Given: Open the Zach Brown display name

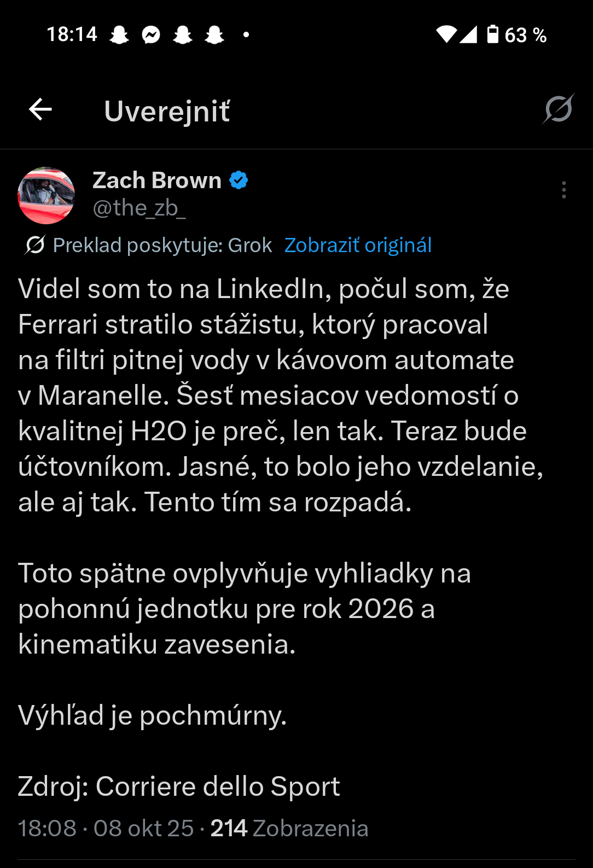Looking at the screenshot, I should [x=157, y=180].
